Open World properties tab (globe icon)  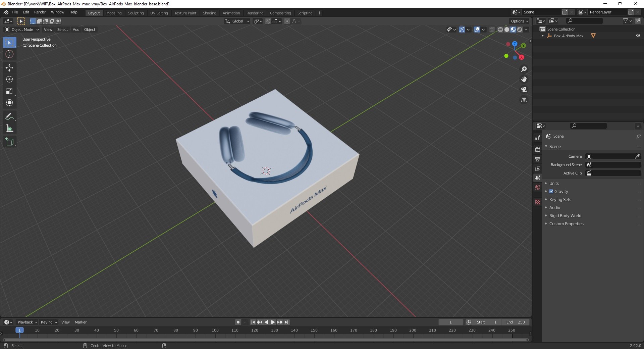[538, 187]
